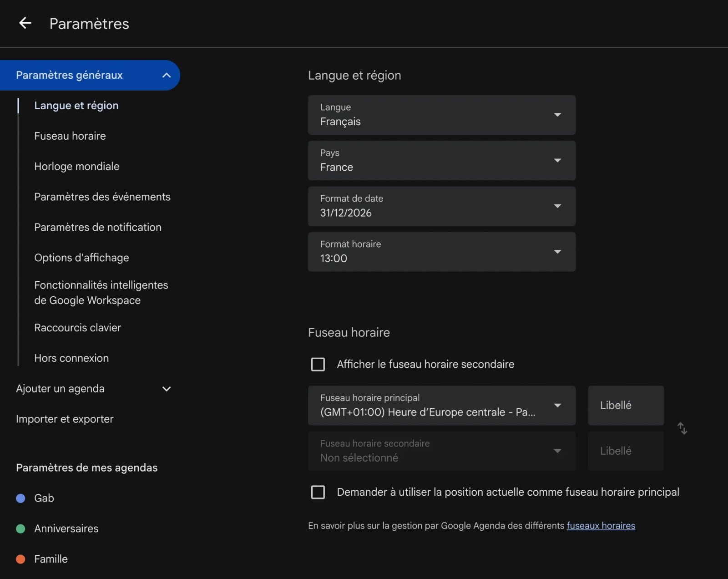Enable Afficher le fuseau horaire secondaire checkbox
The height and width of the screenshot is (579, 728).
tap(318, 364)
